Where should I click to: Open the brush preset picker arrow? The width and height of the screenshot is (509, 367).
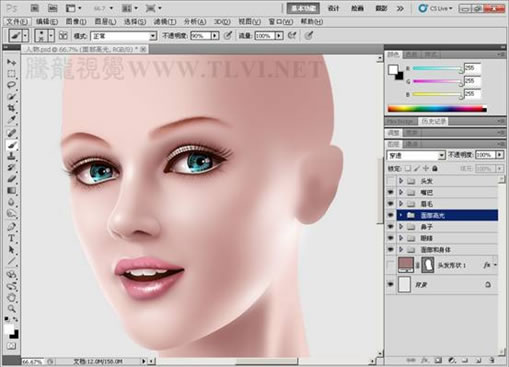(51, 35)
